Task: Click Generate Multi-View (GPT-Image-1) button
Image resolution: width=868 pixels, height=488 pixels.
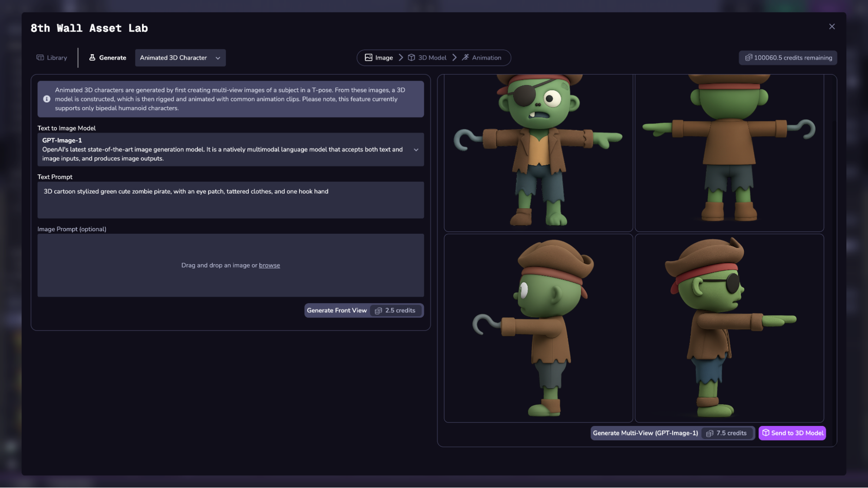Action: [x=645, y=433]
